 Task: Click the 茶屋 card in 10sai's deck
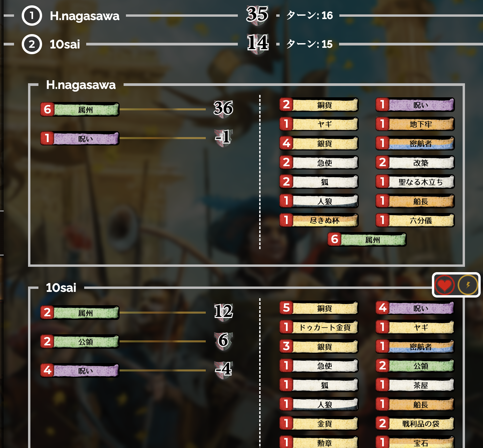[415, 385]
